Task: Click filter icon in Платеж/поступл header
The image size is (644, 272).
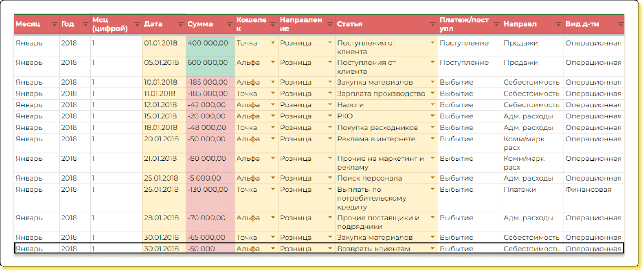Action: click(497, 24)
